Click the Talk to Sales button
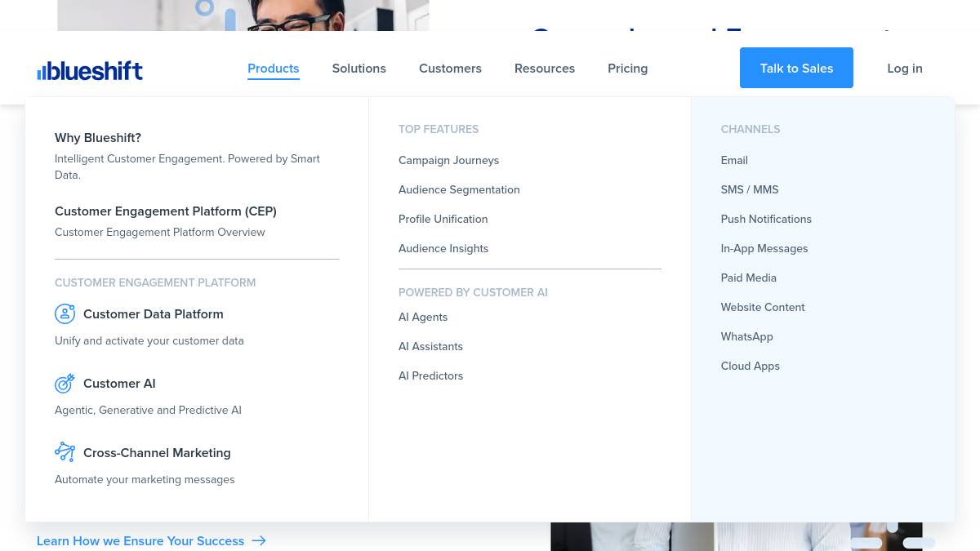The height and width of the screenshot is (551, 980). click(x=796, y=68)
